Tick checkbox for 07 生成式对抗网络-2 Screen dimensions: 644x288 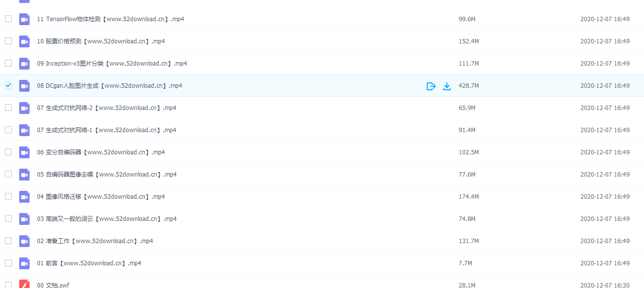click(x=8, y=108)
